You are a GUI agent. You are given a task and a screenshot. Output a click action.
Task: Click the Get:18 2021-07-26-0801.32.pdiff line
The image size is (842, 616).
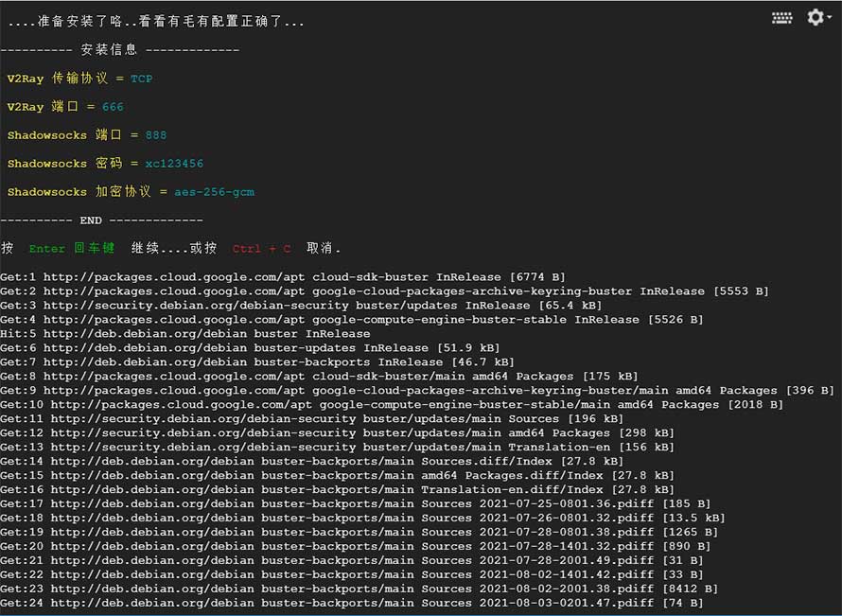(363, 518)
